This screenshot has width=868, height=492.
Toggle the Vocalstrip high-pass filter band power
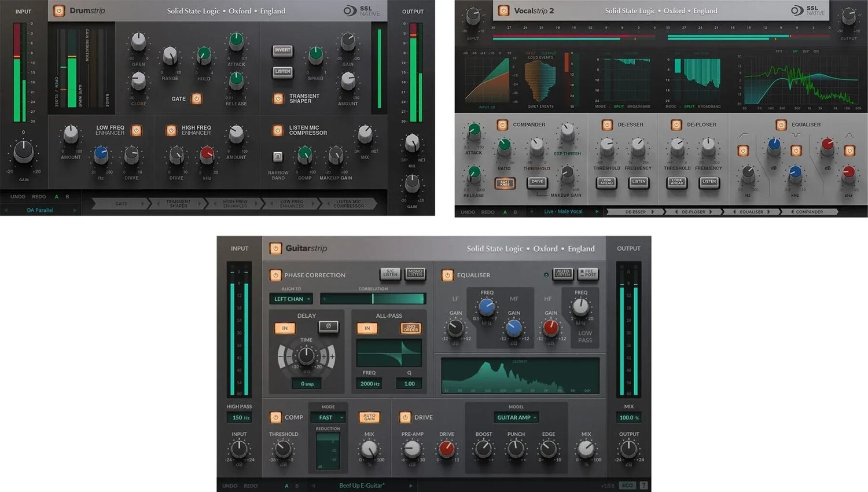coord(744,151)
